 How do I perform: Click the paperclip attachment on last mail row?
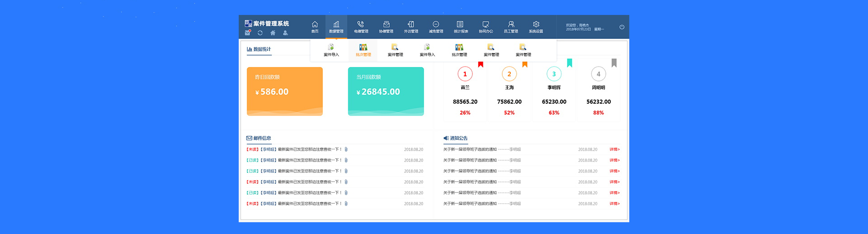[x=346, y=204]
